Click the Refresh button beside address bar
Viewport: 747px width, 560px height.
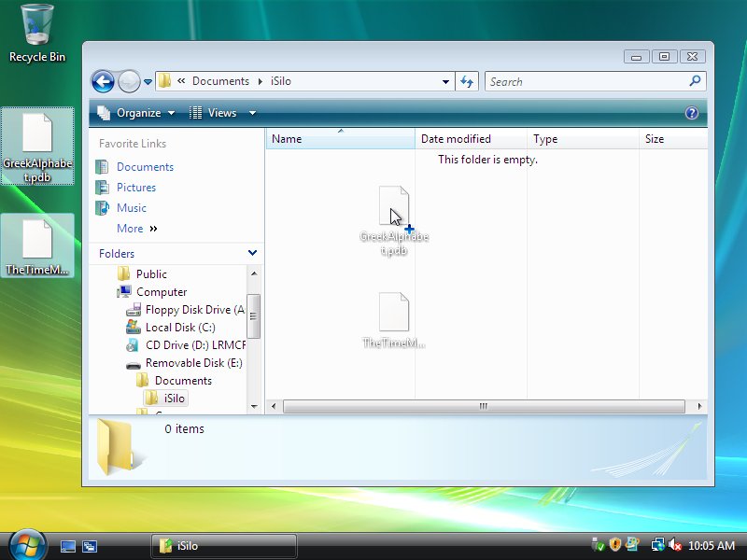(468, 81)
